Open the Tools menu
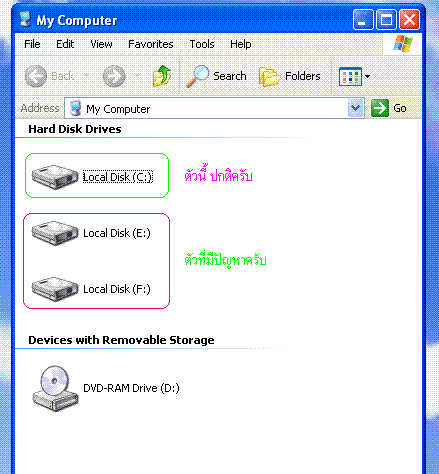Screen dimensions: 439x474 point(202,44)
